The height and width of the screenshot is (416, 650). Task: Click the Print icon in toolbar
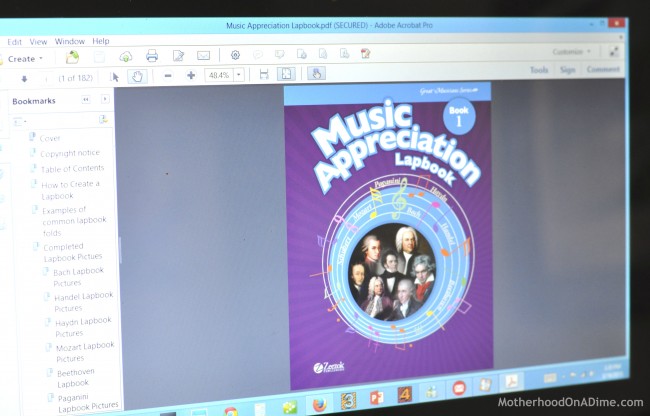point(152,56)
